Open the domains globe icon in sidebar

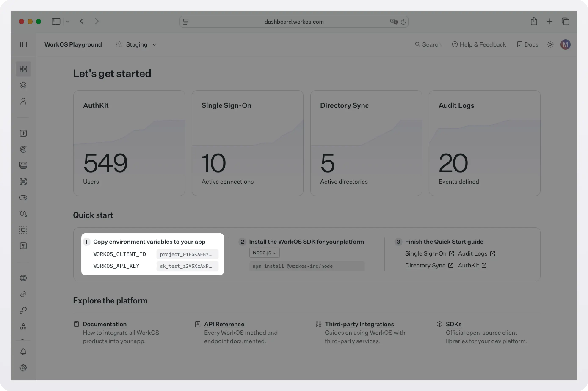(x=23, y=278)
